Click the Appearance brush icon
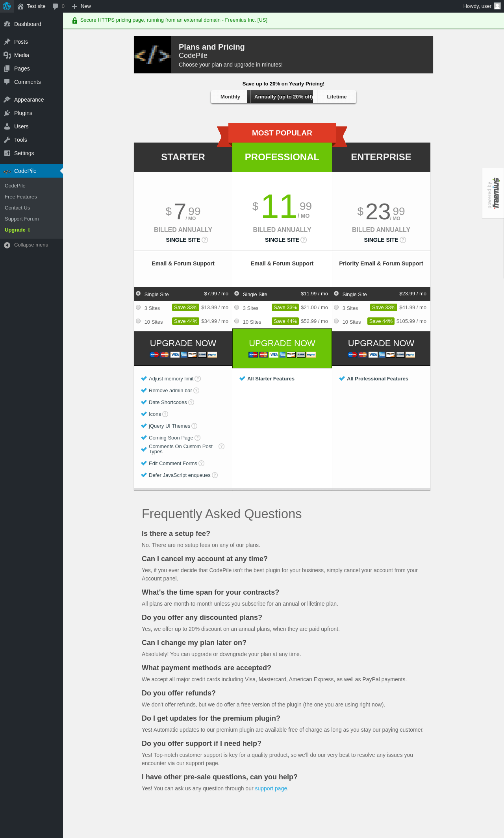The height and width of the screenshot is (838, 504). (x=7, y=100)
